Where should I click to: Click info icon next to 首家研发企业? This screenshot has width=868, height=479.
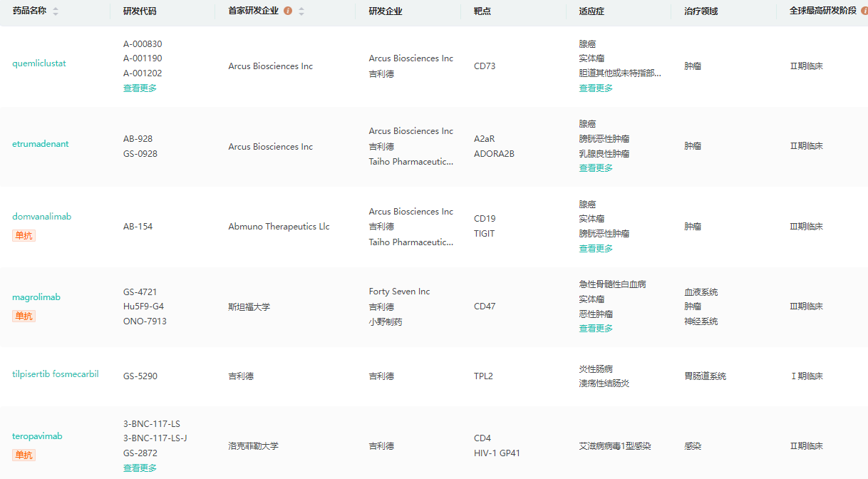pos(288,11)
